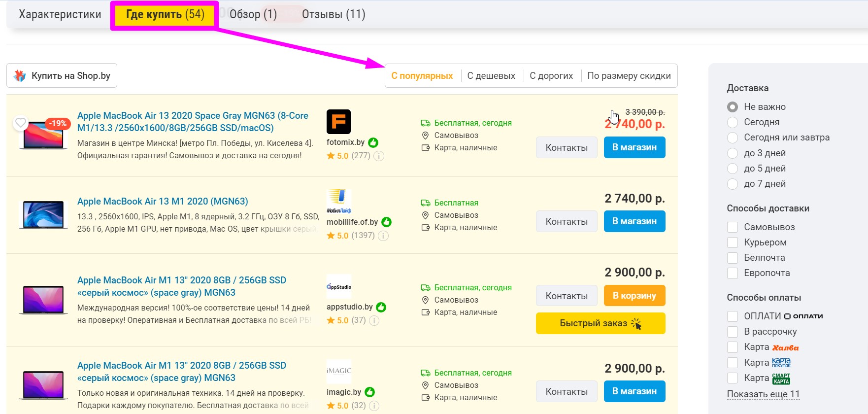Click В магазин for fotomix.by

pyautogui.click(x=634, y=147)
